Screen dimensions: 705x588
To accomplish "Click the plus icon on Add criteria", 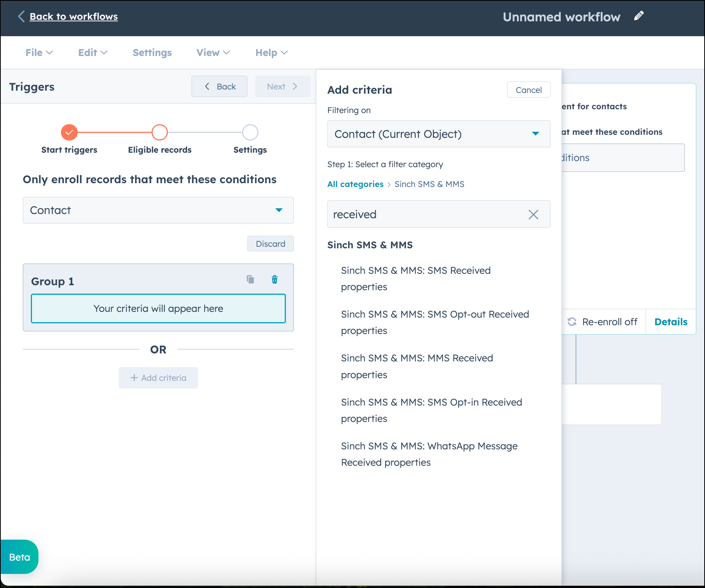I will coord(134,377).
